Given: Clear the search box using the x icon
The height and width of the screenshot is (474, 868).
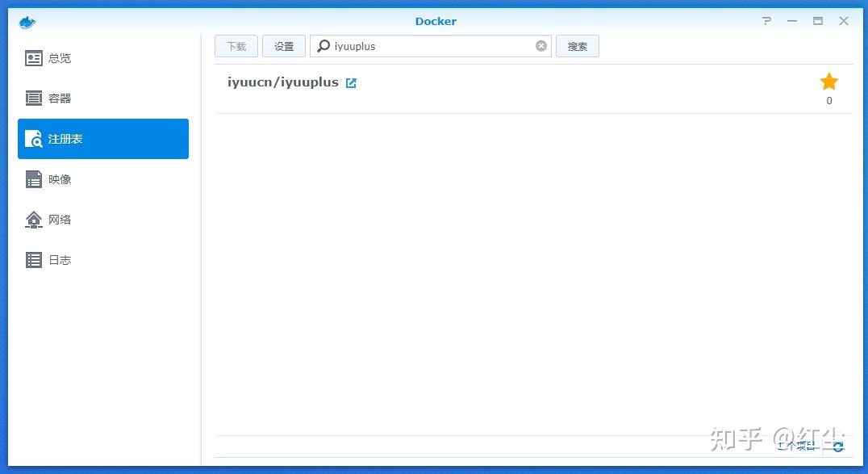Looking at the screenshot, I should [x=540, y=46].
